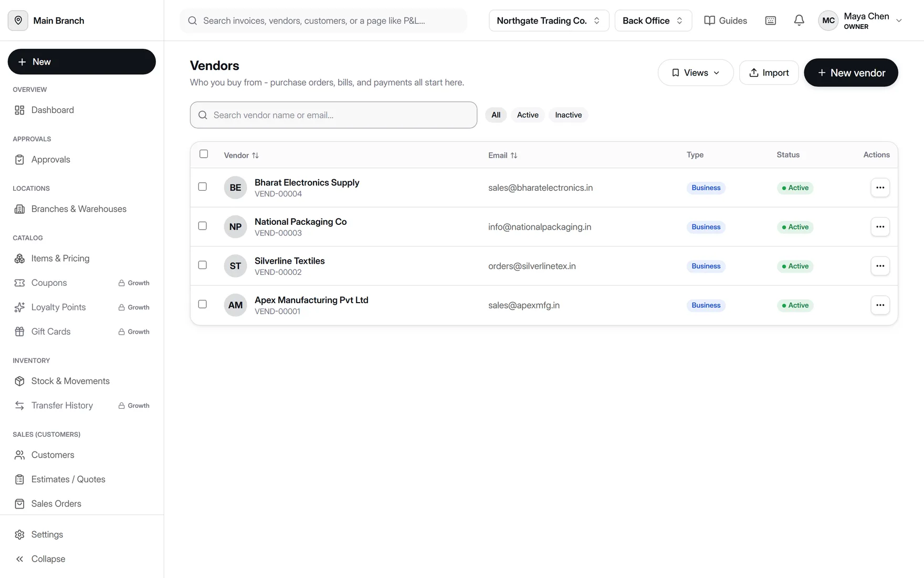The height and width of the screenshot is (578, 924).
Task: Focus the global search invoices field
Action: point(323,20)
